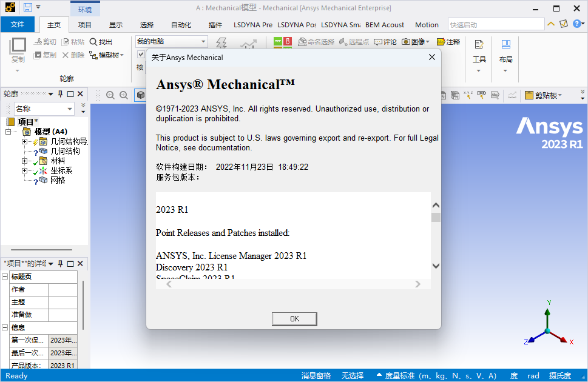
Task: Collapse ribbon with the yellow caret icon
Action: pos(551,24)
